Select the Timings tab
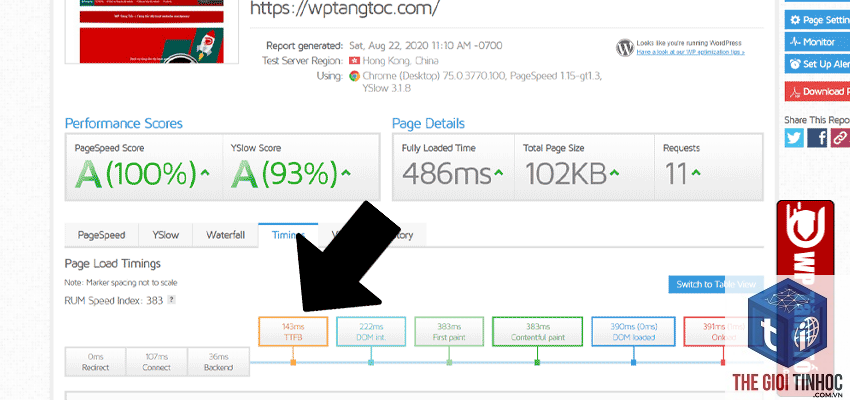The width and height of the screenshot is (850, 400). click(x=288, y=235)
